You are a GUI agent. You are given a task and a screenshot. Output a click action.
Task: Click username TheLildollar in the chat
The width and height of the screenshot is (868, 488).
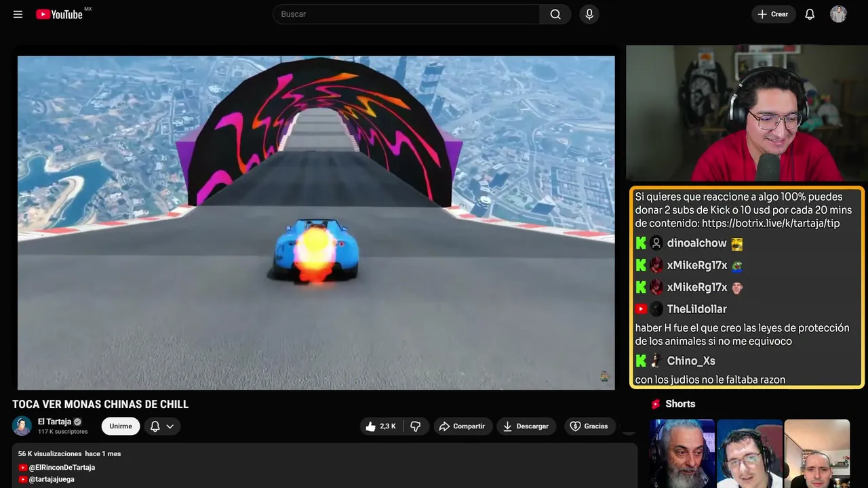click(x=696, y=309)
